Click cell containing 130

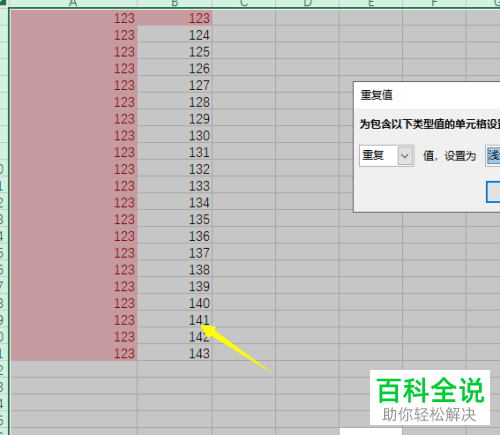(x=175, y=135)
